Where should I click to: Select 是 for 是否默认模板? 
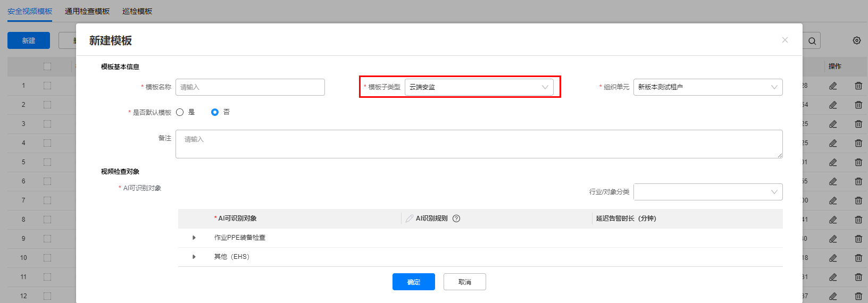[180, 112]
